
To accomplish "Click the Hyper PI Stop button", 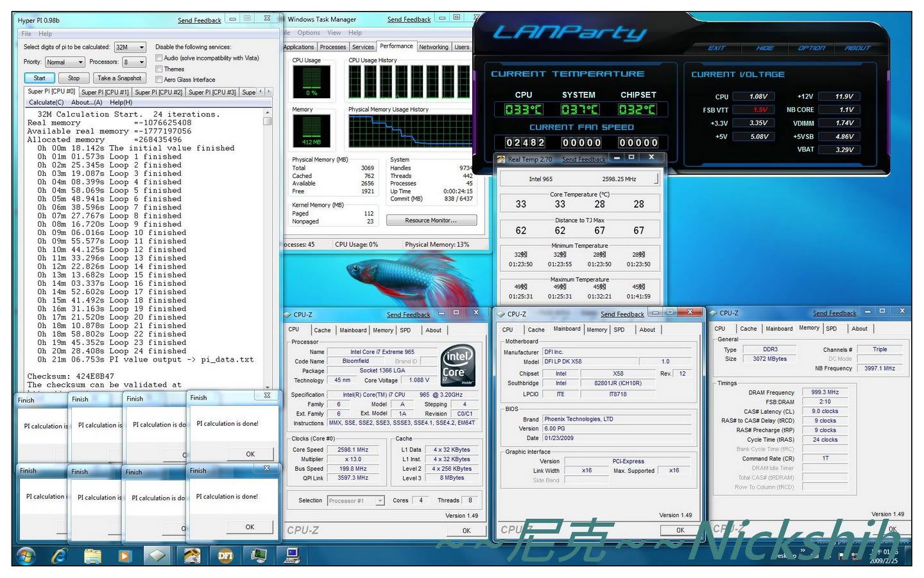I will (74, 78).
